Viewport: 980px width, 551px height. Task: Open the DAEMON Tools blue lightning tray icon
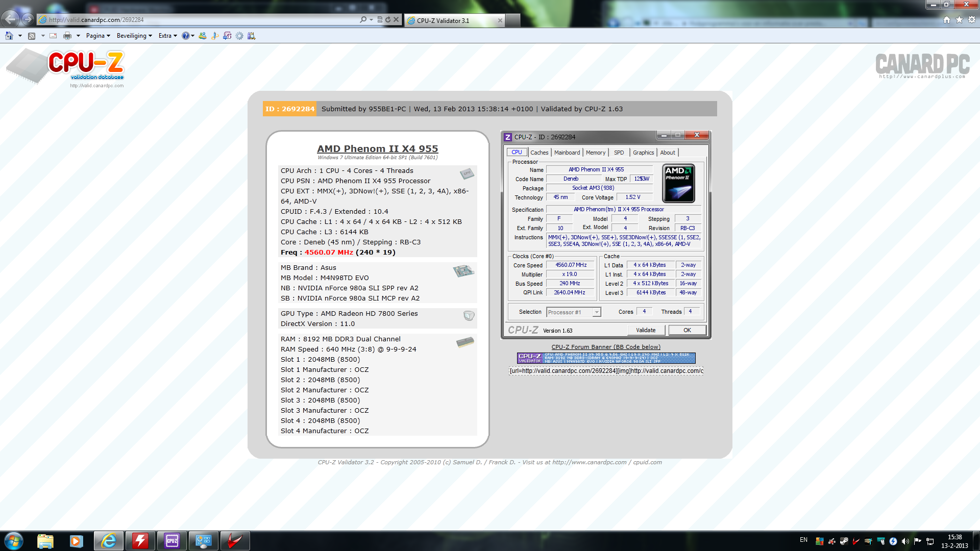coord(893,541)
